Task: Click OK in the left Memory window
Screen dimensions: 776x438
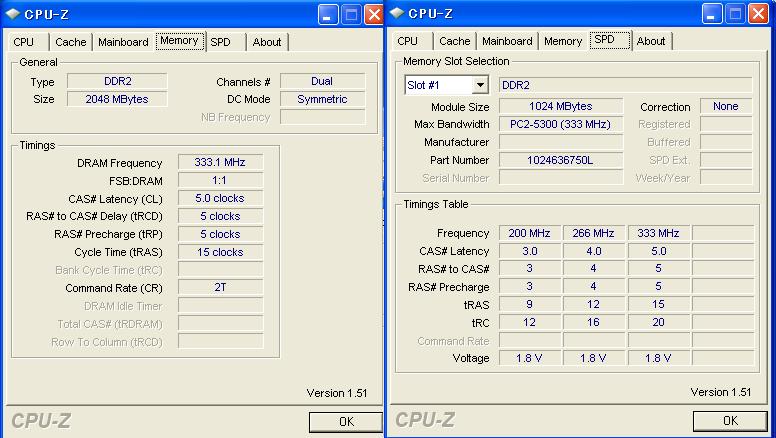Action: point(346,422)
